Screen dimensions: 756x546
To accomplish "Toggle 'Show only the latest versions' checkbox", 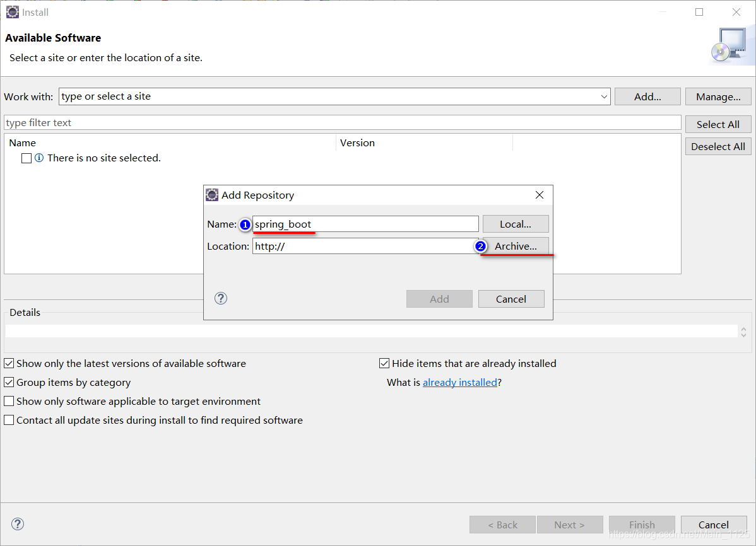I will click(9, 363).
